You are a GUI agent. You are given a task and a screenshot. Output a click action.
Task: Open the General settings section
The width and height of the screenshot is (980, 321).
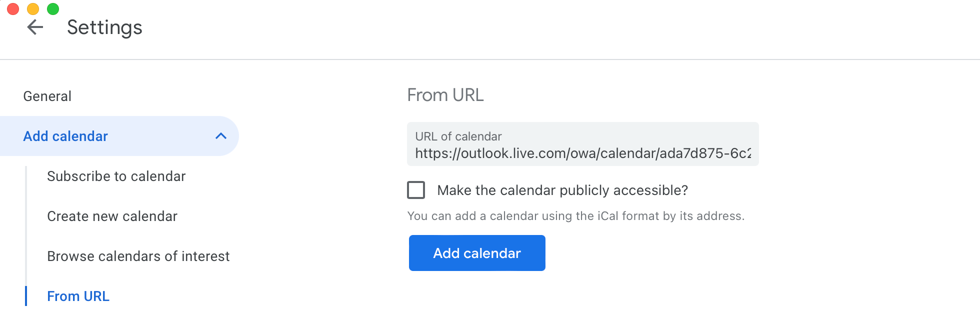pos(47,96)
